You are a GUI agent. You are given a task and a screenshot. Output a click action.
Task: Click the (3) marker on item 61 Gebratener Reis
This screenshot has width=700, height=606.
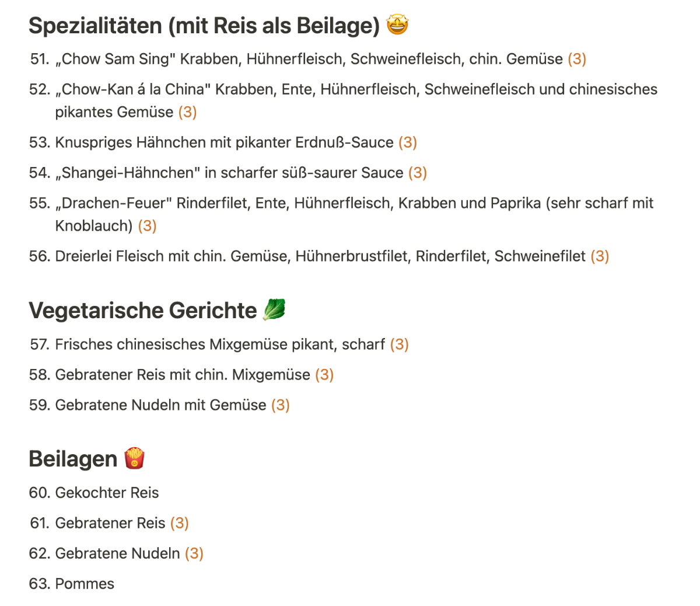click(x=180, y=523)
